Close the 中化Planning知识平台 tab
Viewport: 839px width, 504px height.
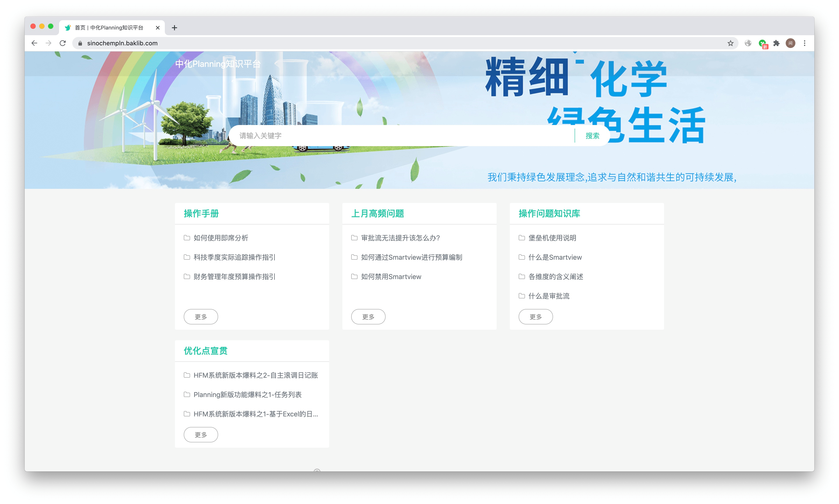pos(158,28)
